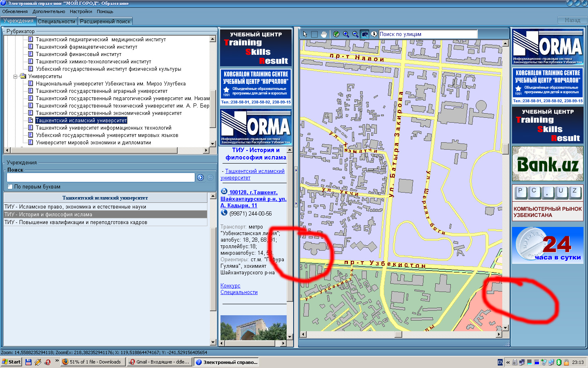588x368 pixels.
Task: Select Ташкентский университет информационных технологий
Action: 104,128
